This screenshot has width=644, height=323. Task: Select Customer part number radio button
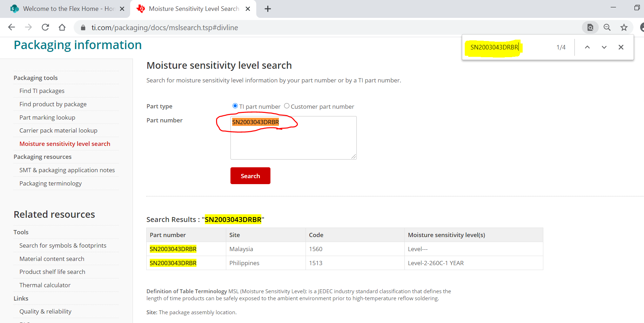pyautogui.click(x=287, y=106)
